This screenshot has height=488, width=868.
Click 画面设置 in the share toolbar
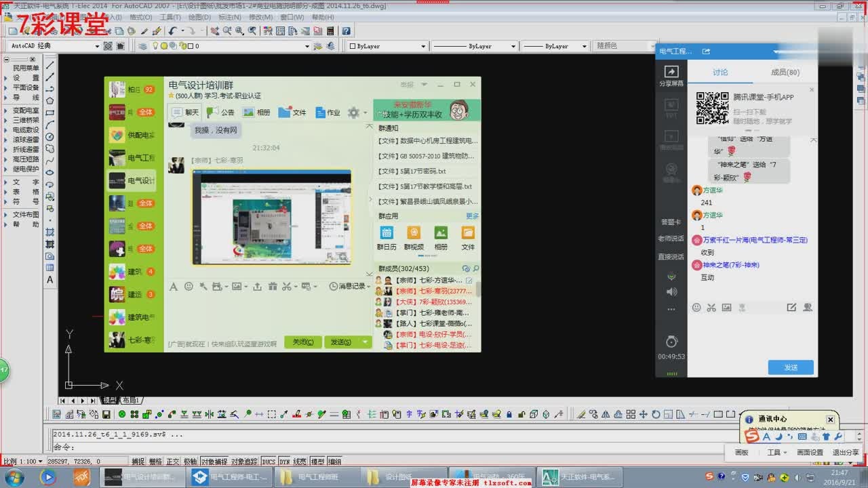[810, 452]
